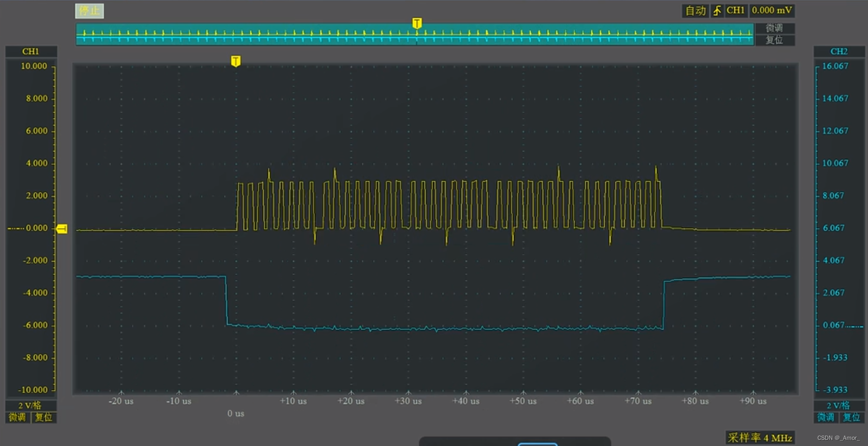Click the 采样率 4 MHz indicator
This screenshot has width=868, height=446.
point(760,438)
